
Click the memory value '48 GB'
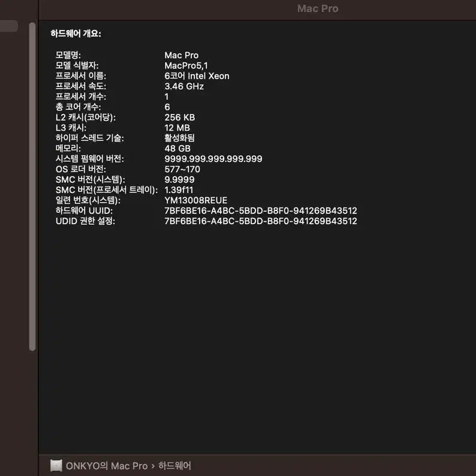pos(177,149)
